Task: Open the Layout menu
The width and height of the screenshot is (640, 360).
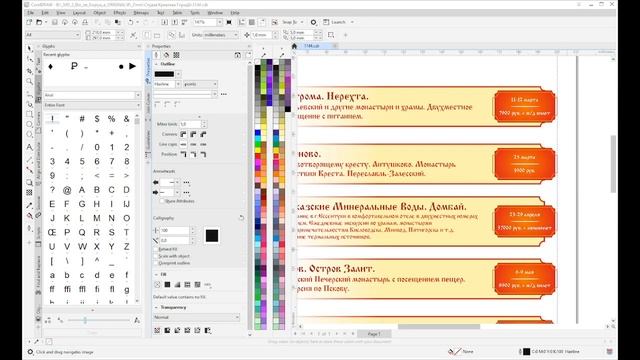Action: pyautogui.click(x=79, y=13)
